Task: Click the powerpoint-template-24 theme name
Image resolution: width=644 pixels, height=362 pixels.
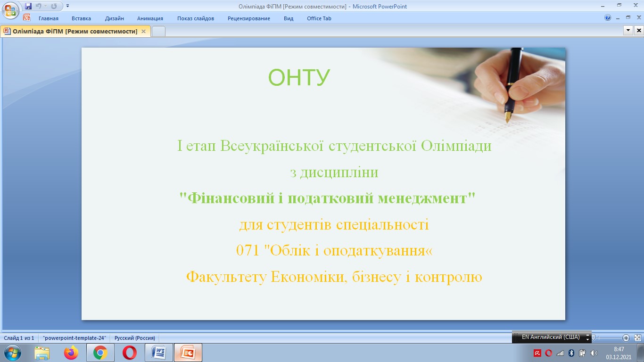Action: pyautogui.click(x=74, y=338)
